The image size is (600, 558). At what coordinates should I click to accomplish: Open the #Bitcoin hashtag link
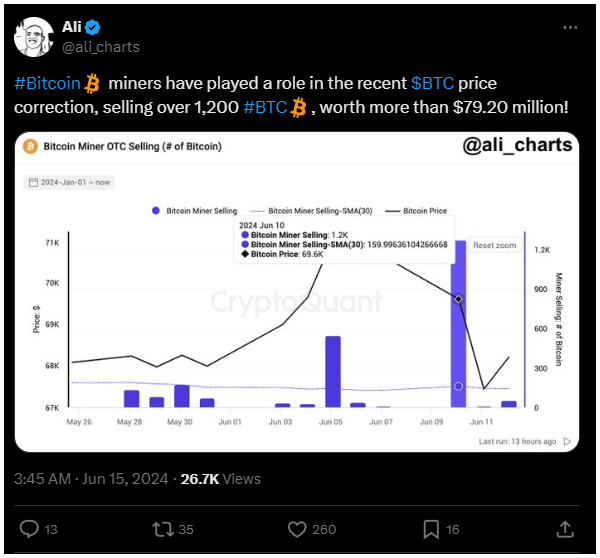point(47,83)
